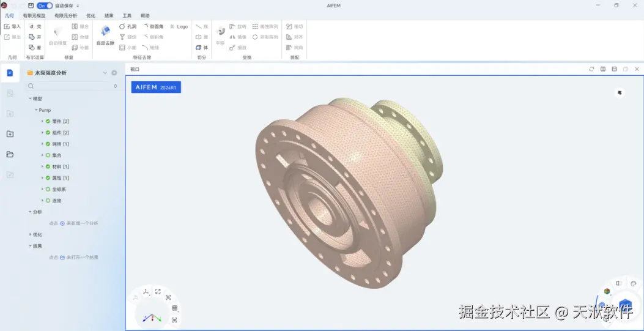The width and height of the screenshot is (644, 331).
Task: Click the 导入 import icon
Action: coord(7,26)
